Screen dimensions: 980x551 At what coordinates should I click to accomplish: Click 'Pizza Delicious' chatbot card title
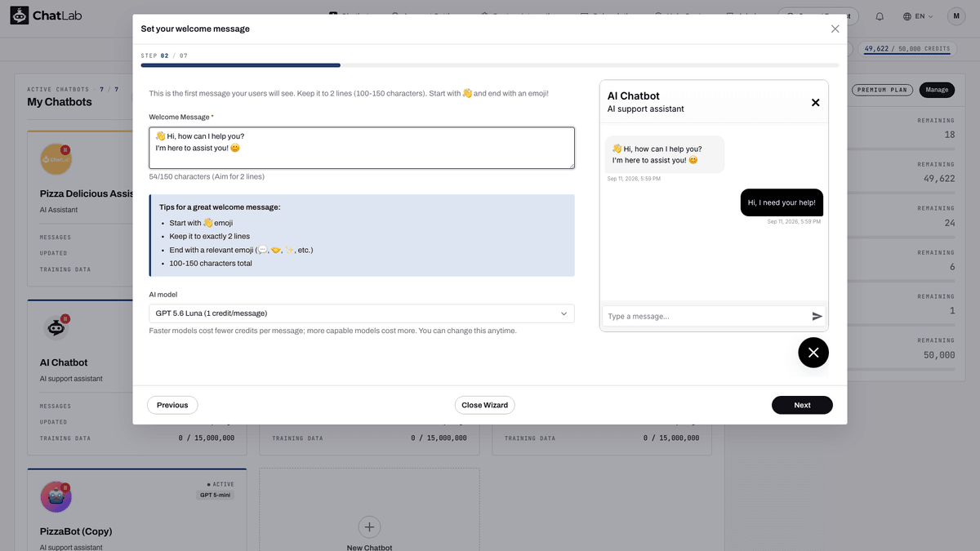87,194
